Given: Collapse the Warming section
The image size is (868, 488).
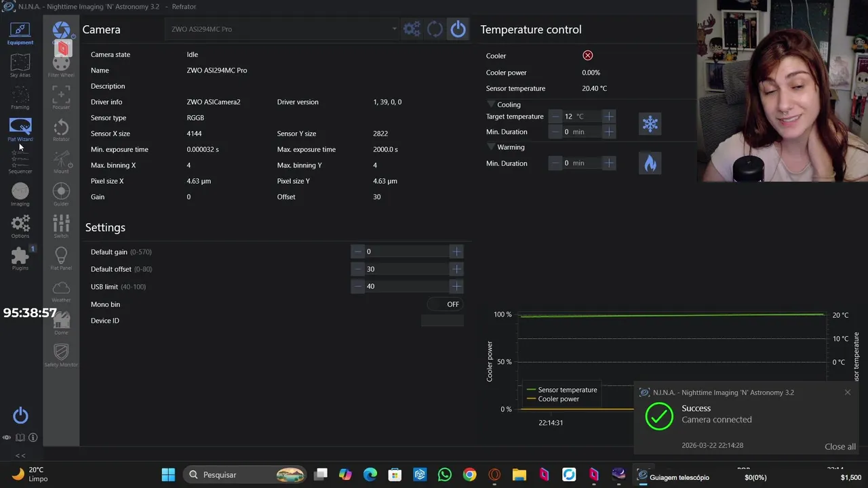Looking at the screenshot, I should tap(491, 146).
